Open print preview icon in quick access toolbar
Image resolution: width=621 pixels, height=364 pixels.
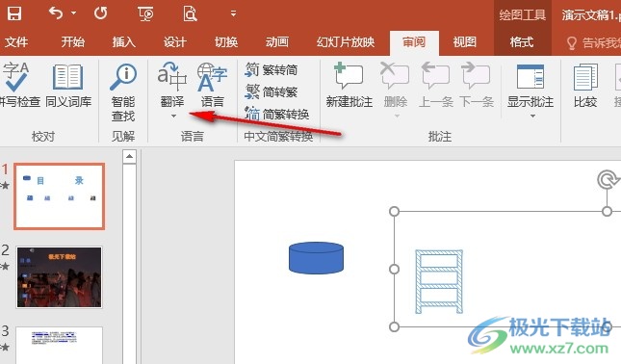pos(190,13)
